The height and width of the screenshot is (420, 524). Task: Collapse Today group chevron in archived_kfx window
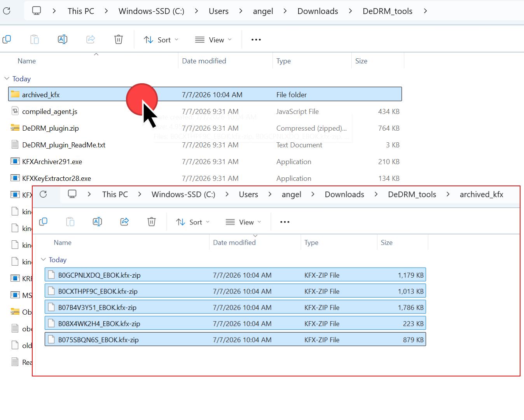point(43,259)
